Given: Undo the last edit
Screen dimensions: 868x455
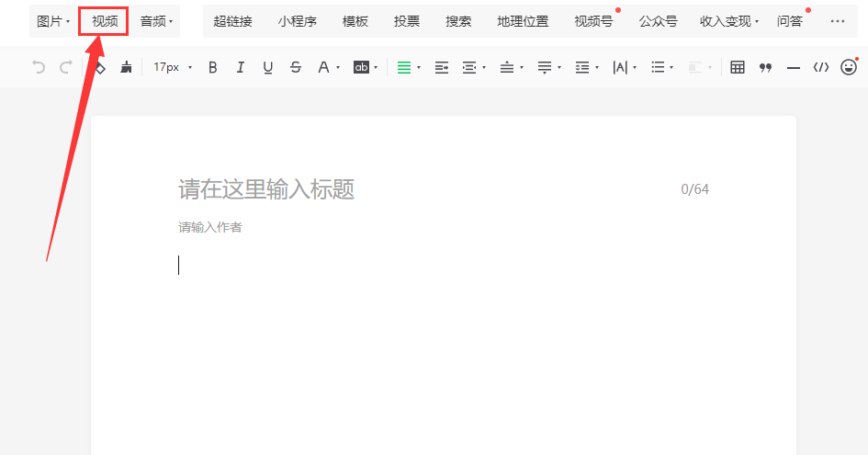Looking at the screenshot, I should point(39,67).
